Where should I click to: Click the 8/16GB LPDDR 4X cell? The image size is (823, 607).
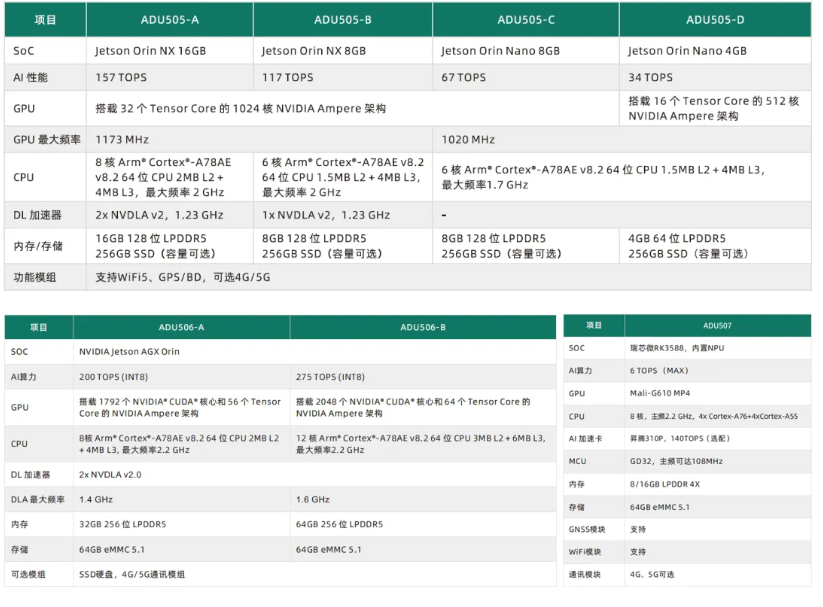[718, 484]
